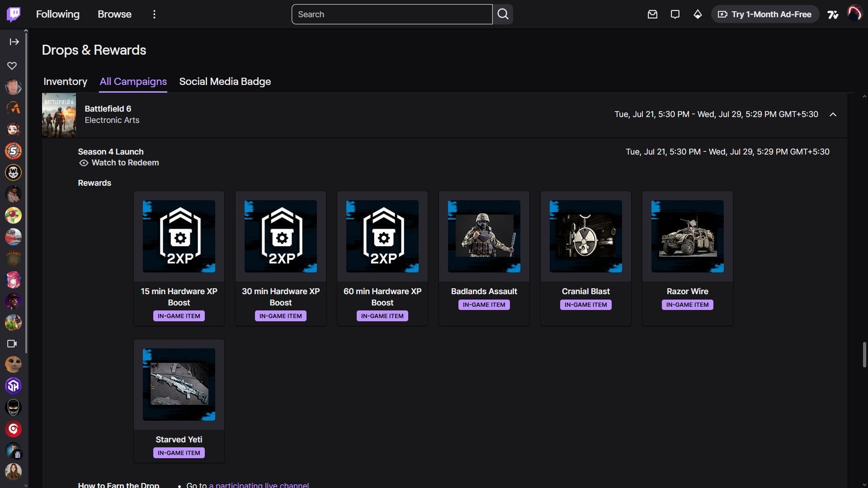Open the Browse page
This screenshot has width=868, height=488.
click(114, 14)
